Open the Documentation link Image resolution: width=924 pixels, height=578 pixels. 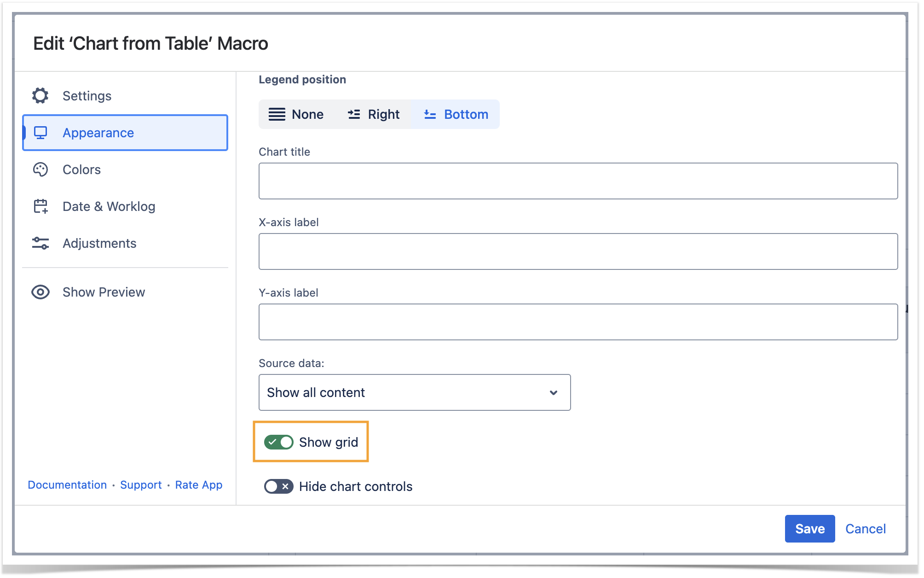point(67,485)
